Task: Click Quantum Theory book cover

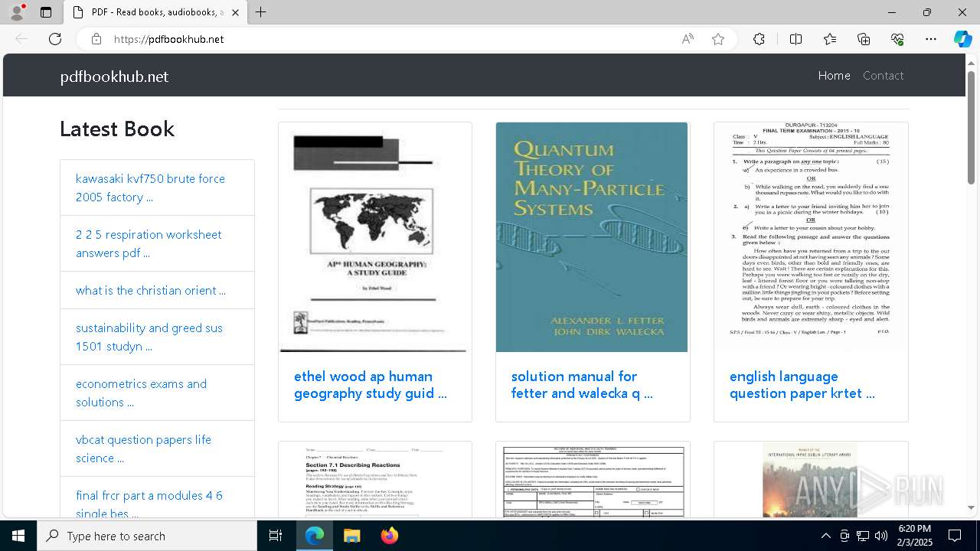Action: (592, 237)
